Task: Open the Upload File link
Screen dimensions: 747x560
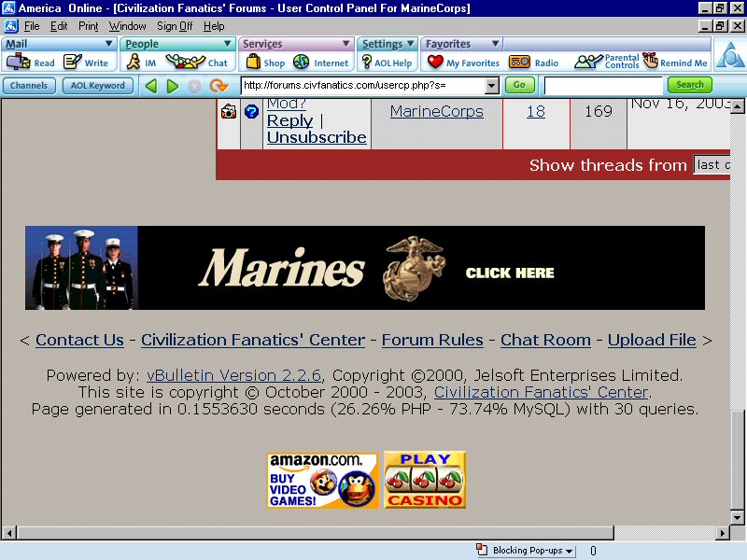Action: [652, 340]
